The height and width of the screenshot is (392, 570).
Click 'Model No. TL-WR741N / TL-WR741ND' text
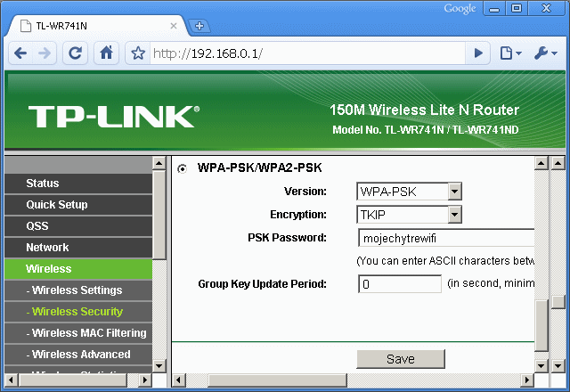(x=426, y=130)
